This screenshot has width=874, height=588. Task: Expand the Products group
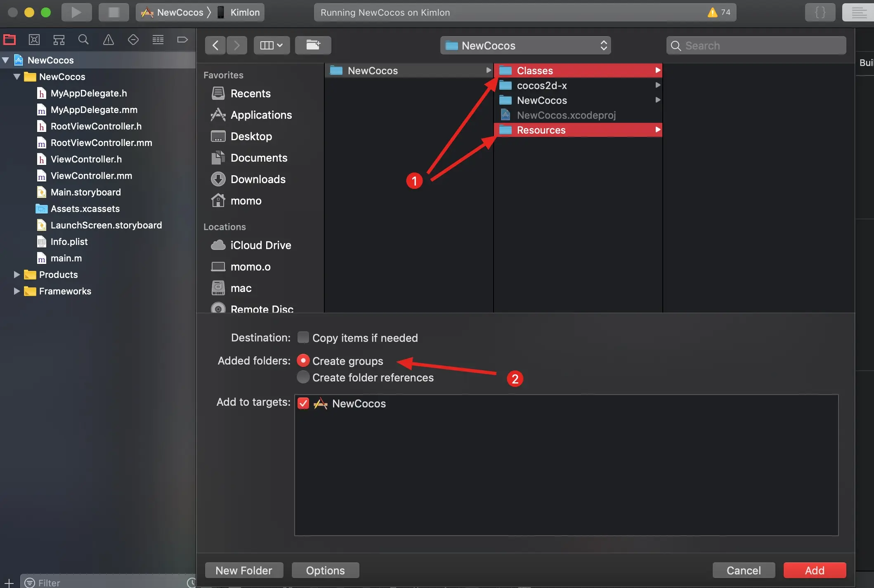coord(17,275)
